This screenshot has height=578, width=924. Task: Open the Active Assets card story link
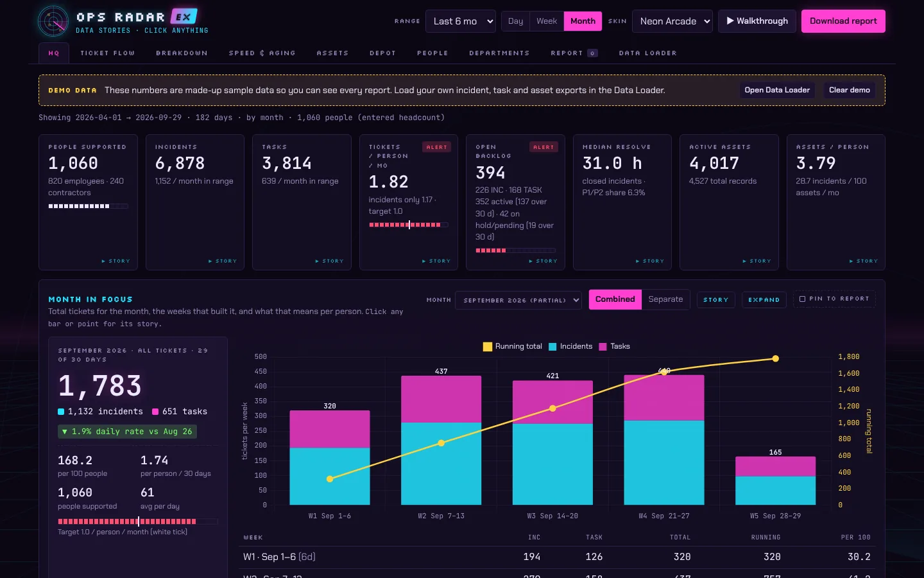(757, 261)
